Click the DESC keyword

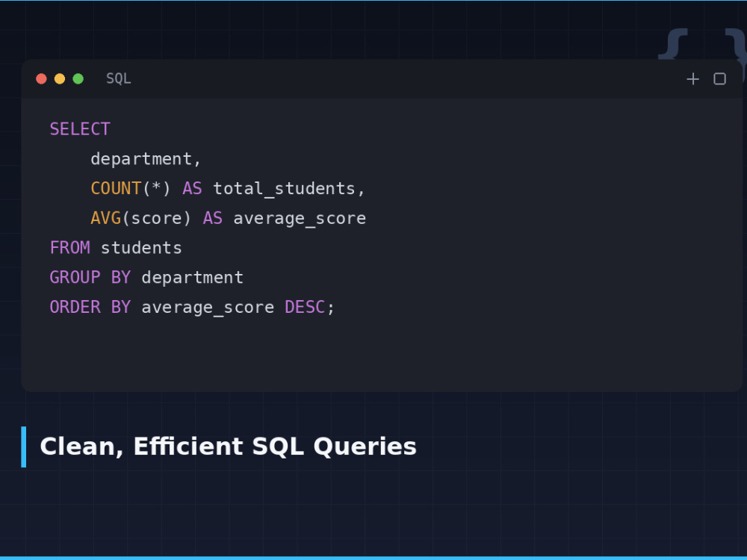pyautogui.click(x=305, y=307)
